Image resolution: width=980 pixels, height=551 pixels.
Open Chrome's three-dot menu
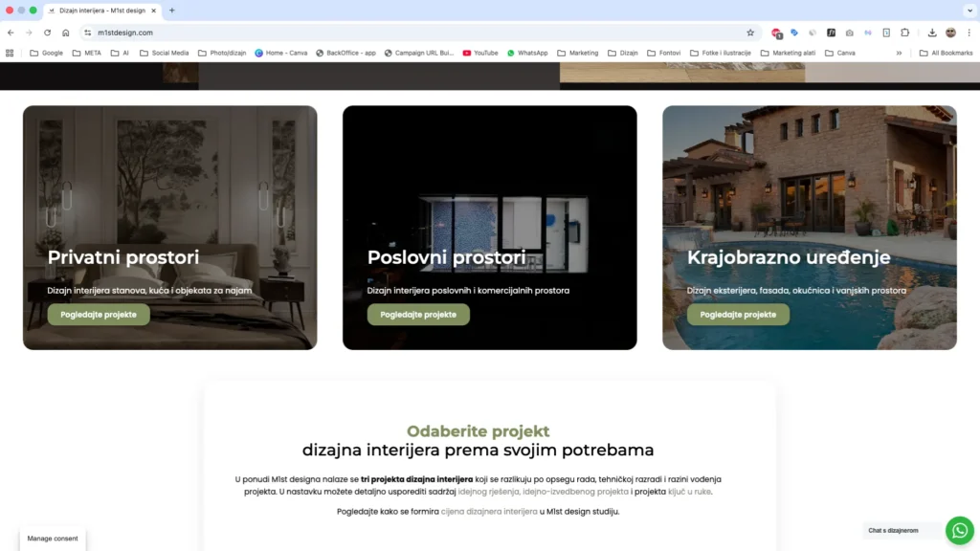pos(969,33)
